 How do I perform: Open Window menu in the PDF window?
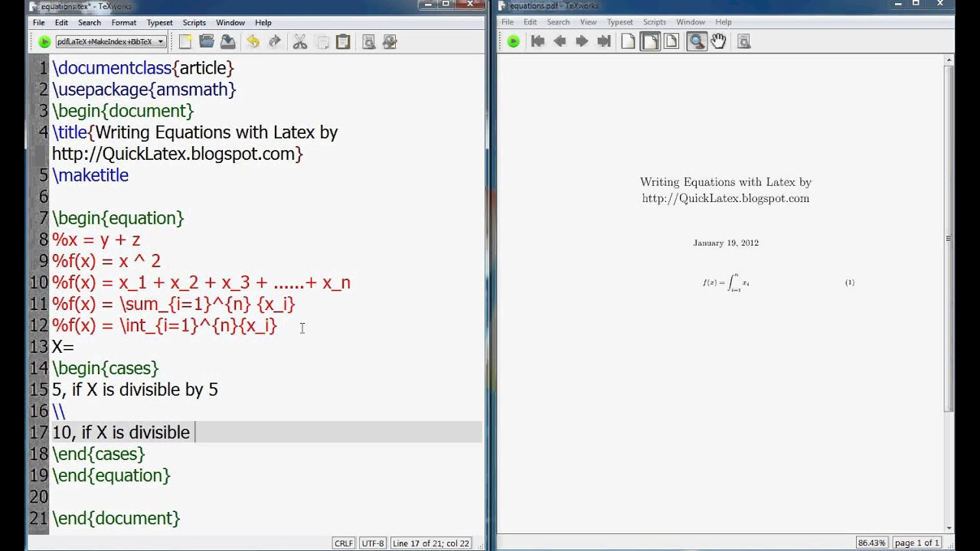(x=691, y=22)
